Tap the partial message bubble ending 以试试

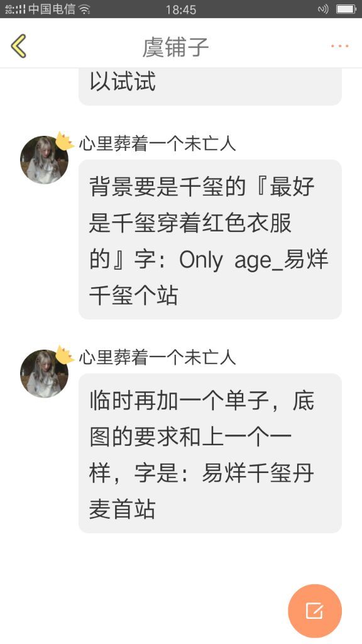coord(210,87)
